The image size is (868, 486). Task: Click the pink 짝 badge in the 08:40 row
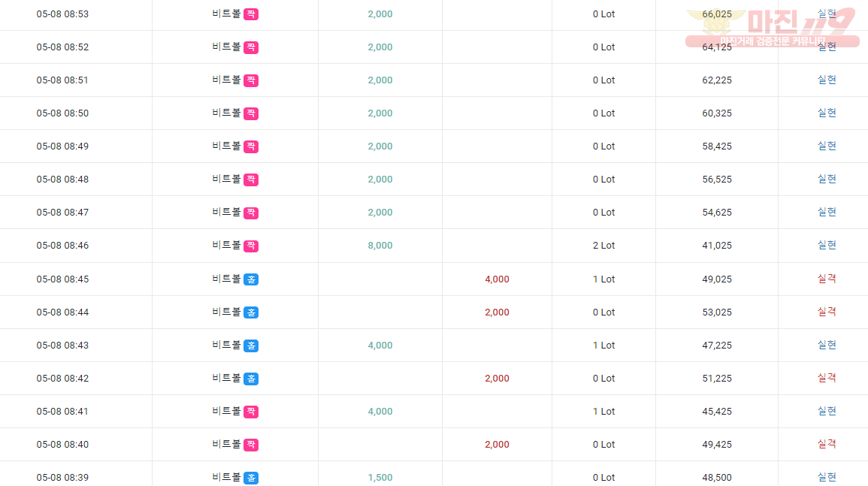(251, 445)
